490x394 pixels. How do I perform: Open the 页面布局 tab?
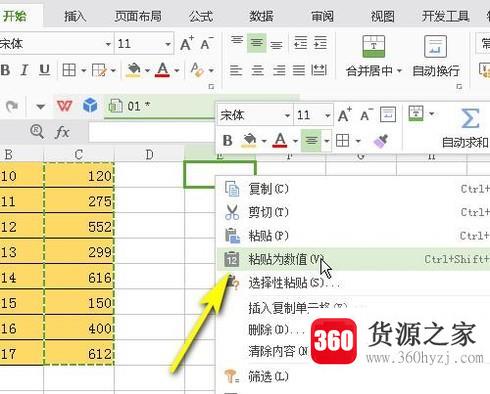pyautogui.click(x=138, y=16)
